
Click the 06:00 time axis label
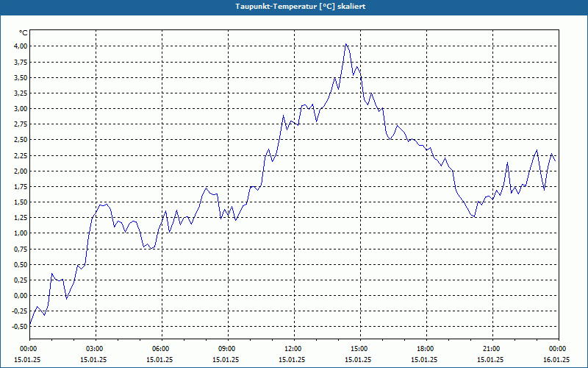162,349
